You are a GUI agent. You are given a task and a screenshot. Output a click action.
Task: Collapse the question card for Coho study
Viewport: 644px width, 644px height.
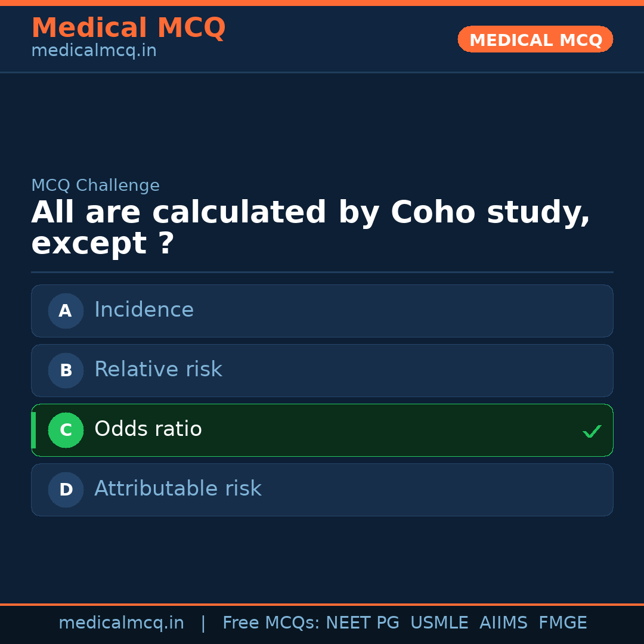(310, 228)
